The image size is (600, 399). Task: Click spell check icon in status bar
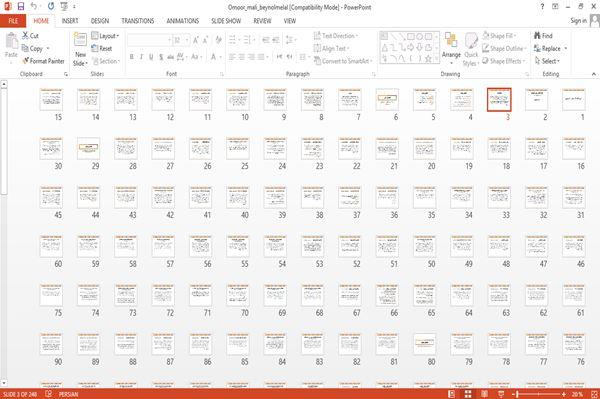pyautogui.click(x=49, y=394)
